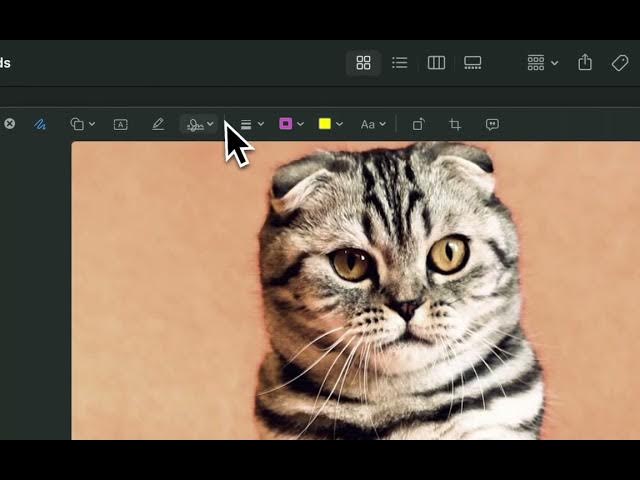The height and width of the screenshot is (480, 640).
Task: Click the Tags icon in toolbar
Action: (x=620, y=63)
